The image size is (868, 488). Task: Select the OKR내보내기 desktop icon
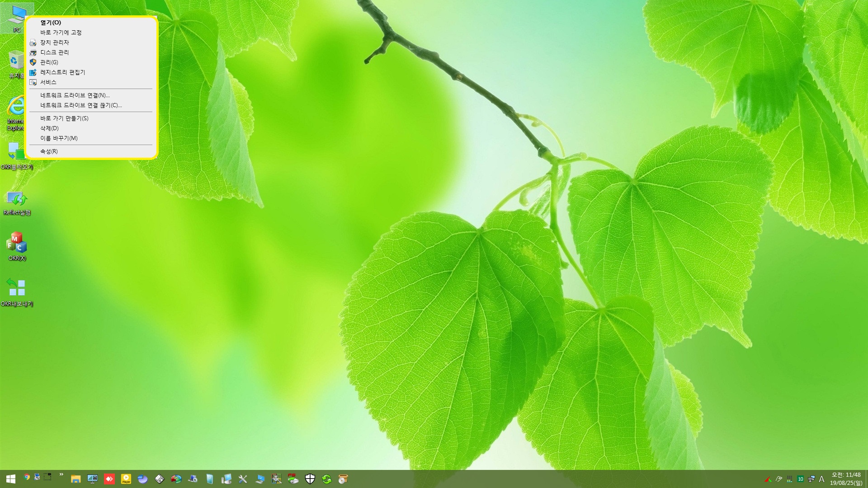pyautogui.click(x=17, y=293)
